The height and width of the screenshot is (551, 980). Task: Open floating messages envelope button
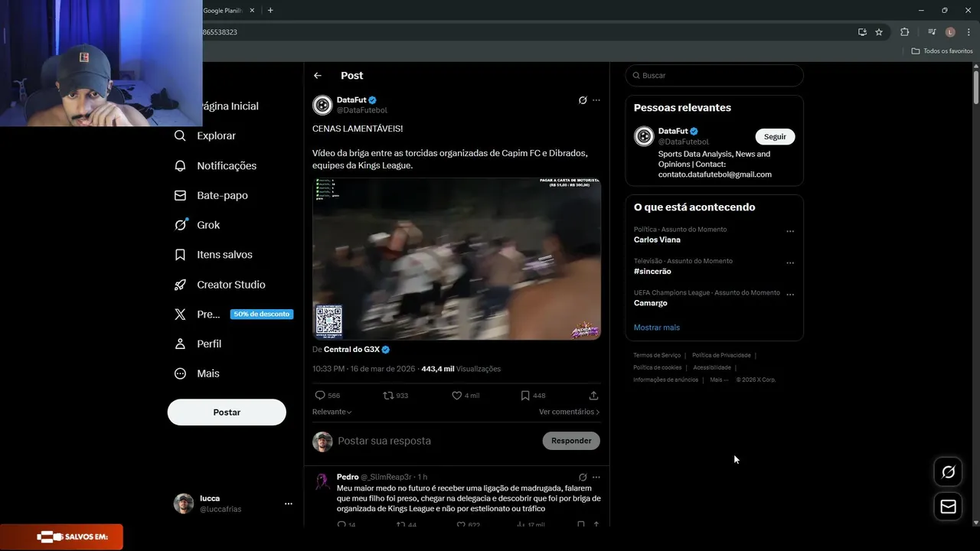pos(948,507)
